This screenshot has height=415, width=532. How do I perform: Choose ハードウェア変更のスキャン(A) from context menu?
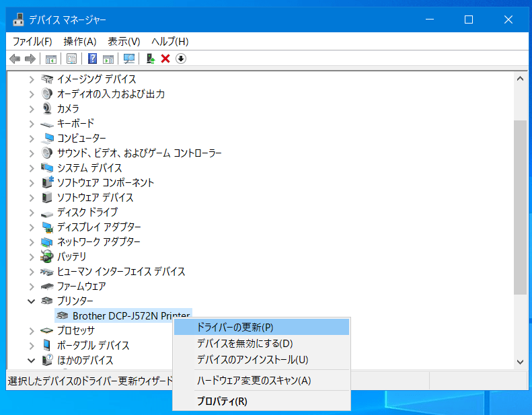pyautogui.click(x=262, y=381)
